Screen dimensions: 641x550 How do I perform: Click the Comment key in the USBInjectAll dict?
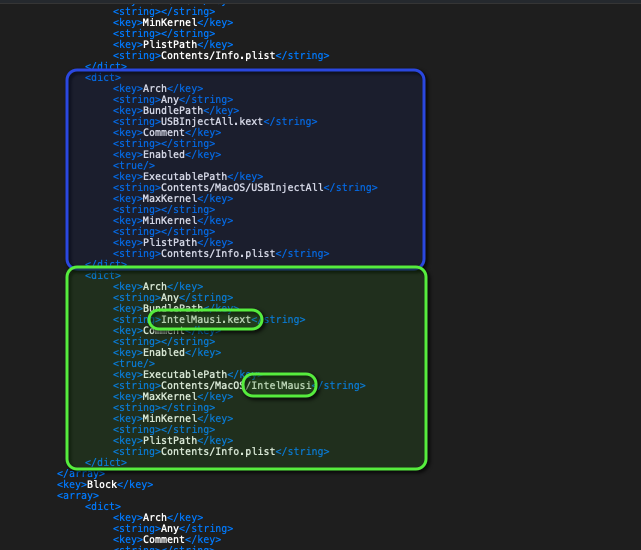coord(167,132)
